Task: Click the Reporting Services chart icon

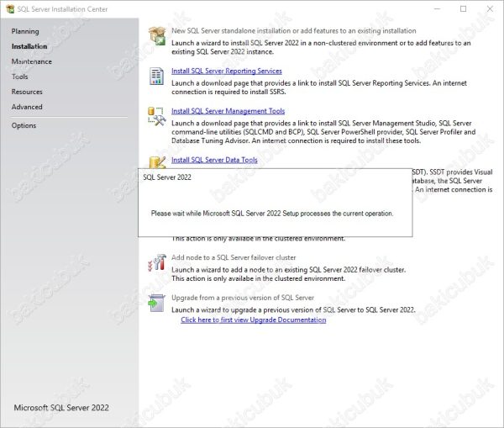Action: point(157,77)
